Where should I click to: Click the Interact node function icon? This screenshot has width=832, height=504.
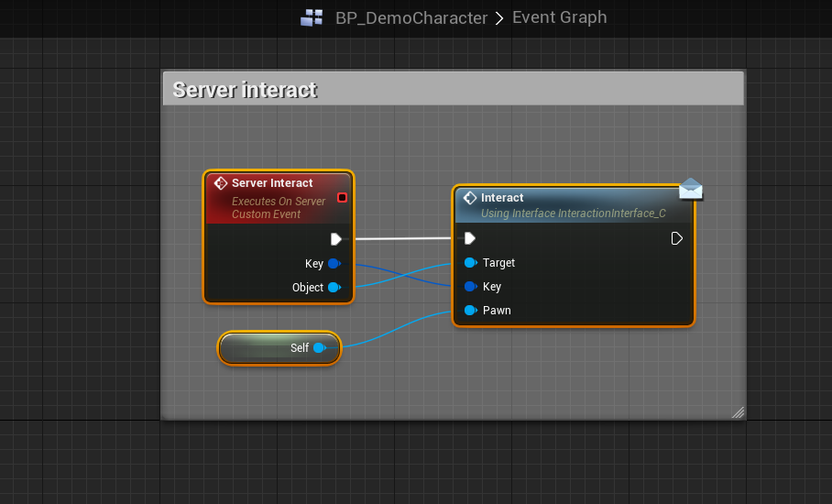tap(470, 198)
